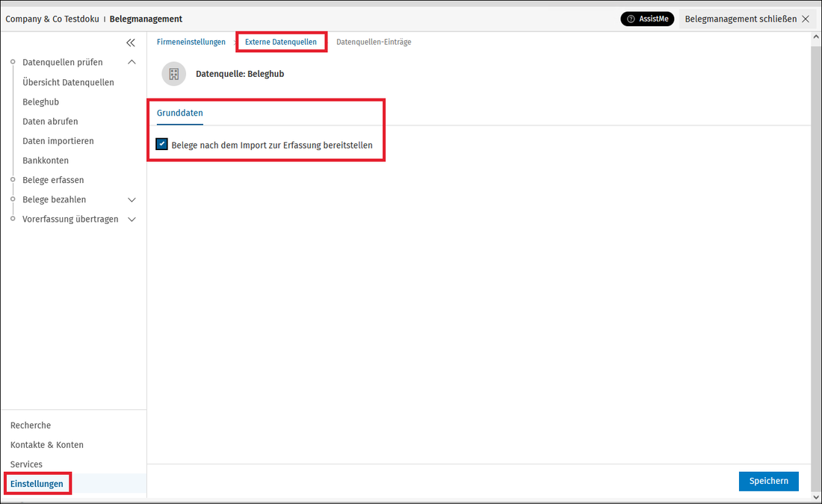822x504 pixels.
Task: Switch to the Grunddaten tab
Action: pyautogui.click(x=180, y=113)
